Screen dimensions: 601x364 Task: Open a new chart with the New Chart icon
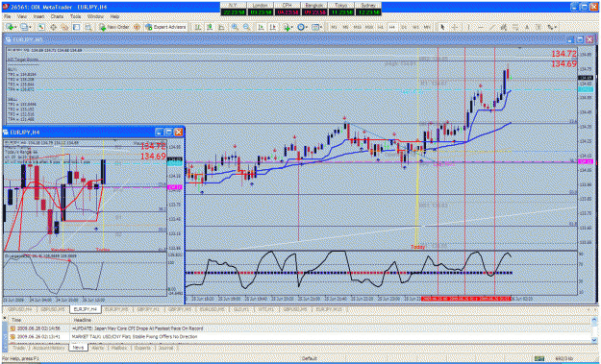point(9,27)
